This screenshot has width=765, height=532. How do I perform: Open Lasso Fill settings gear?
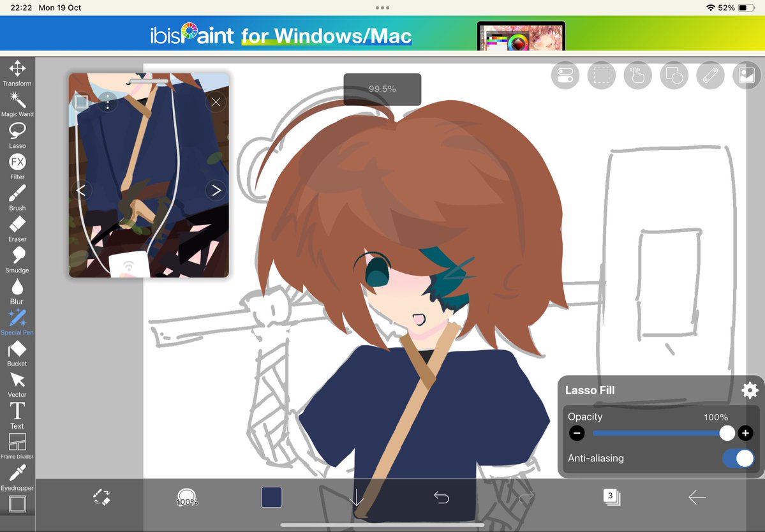pos(750,390)
